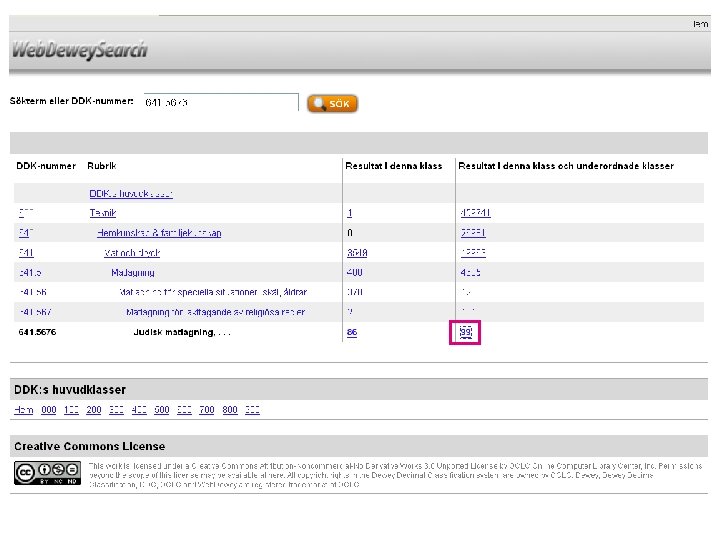Click DDK number link in Teknik row

26,213
